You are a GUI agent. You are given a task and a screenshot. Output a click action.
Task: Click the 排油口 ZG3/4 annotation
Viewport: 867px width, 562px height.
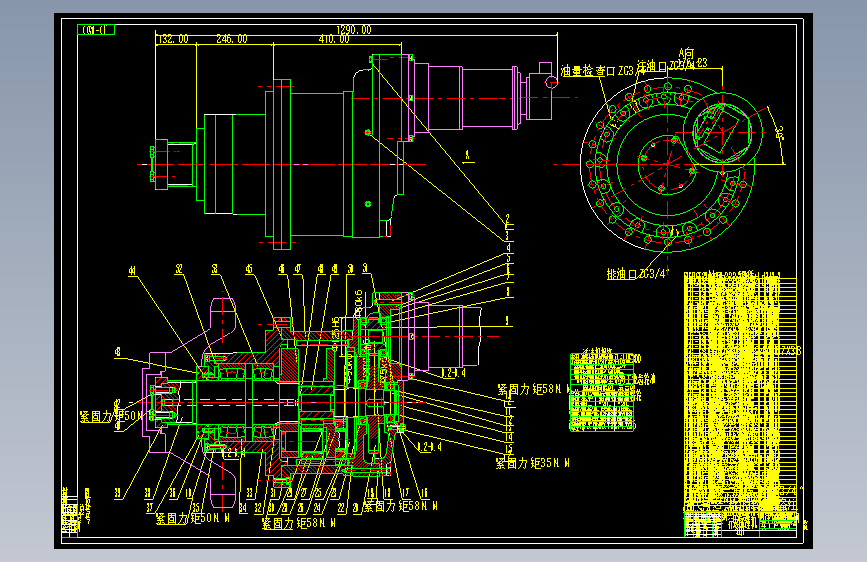pyautogui.click(x=636, y=274)
